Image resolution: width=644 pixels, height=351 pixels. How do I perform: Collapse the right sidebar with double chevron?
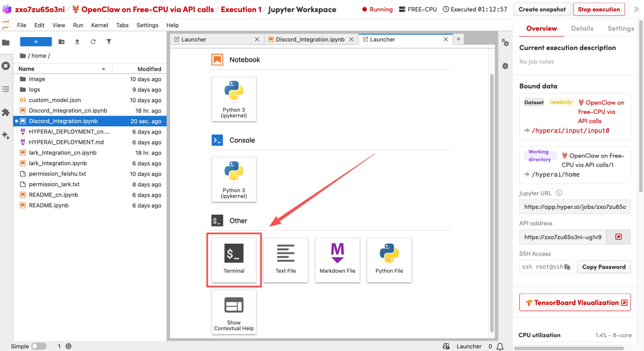click(636, 9)
